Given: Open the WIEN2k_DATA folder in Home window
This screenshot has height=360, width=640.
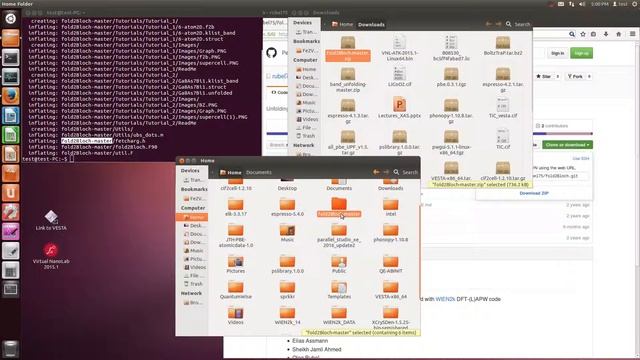Looking at the screenshot, I should (x=339, y=316).
